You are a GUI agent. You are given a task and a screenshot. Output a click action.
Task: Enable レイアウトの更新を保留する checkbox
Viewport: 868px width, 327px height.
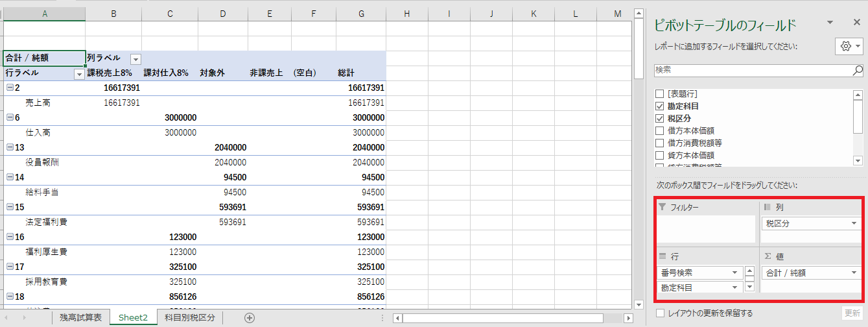(660, 313)
